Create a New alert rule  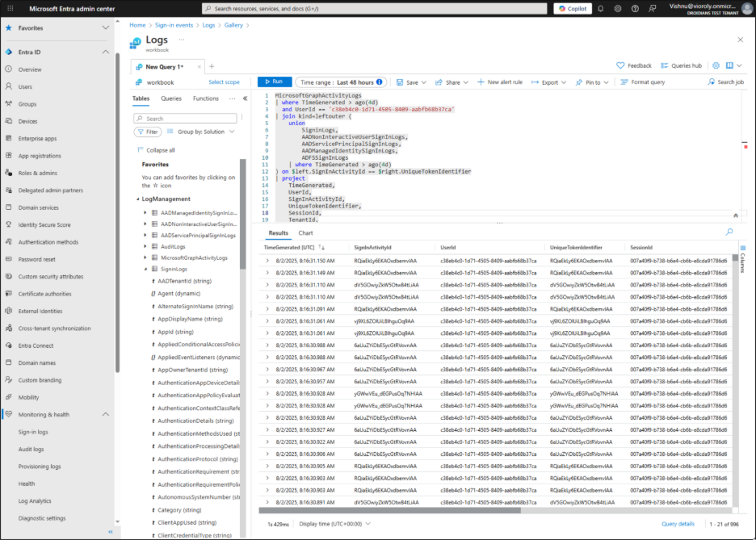tap(499, 82)
